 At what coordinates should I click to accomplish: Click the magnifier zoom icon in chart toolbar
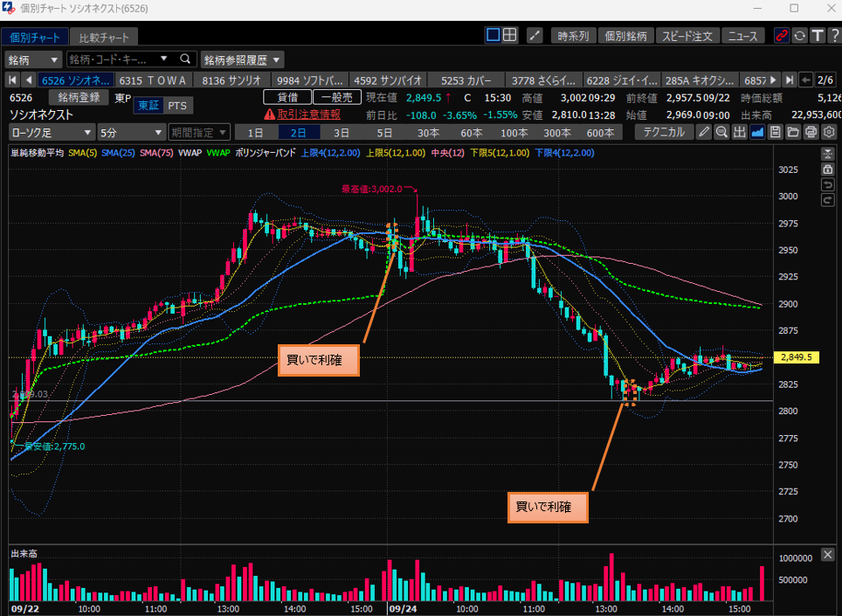click(721, 133)
